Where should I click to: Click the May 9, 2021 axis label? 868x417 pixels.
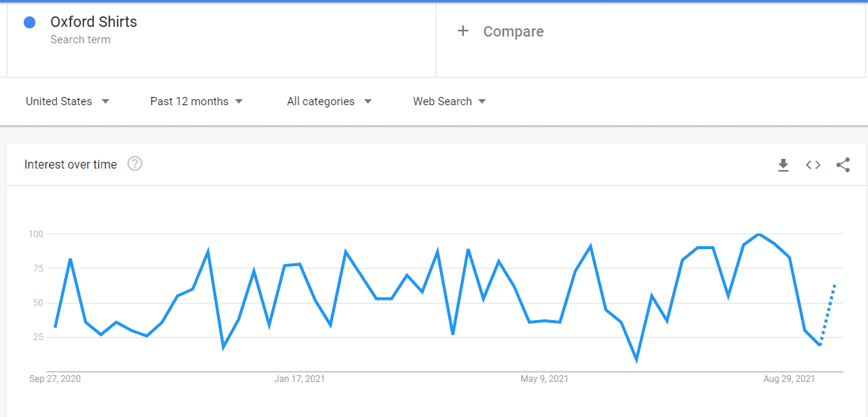pyautogui.click(x=544, y=380)
